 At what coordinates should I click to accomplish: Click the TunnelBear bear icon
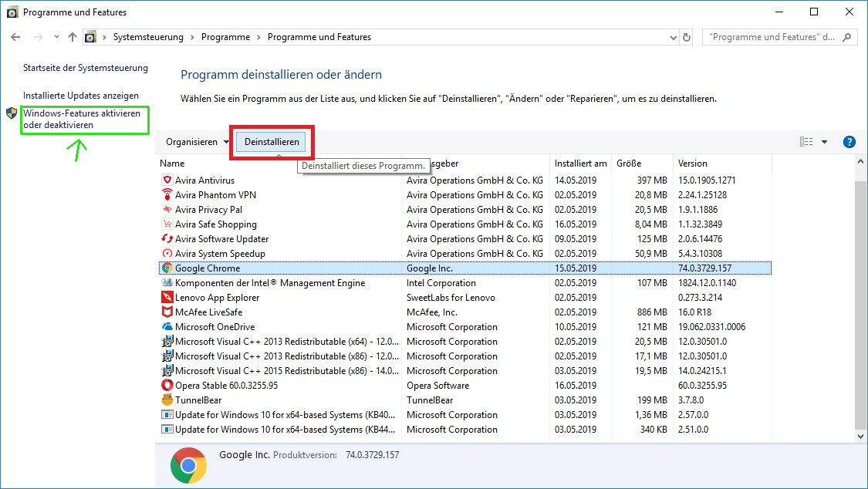pos(167,400)
